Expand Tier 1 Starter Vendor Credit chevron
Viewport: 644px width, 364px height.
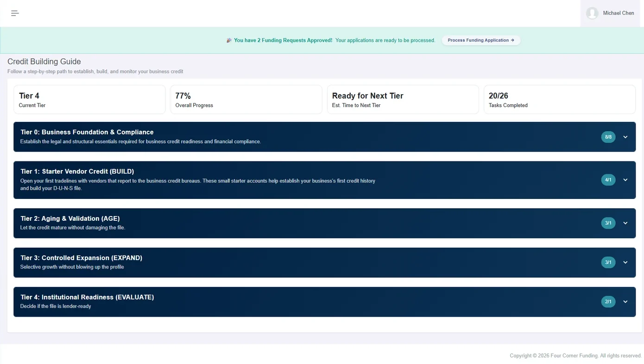pyautogui.click(x=625, y=180)
